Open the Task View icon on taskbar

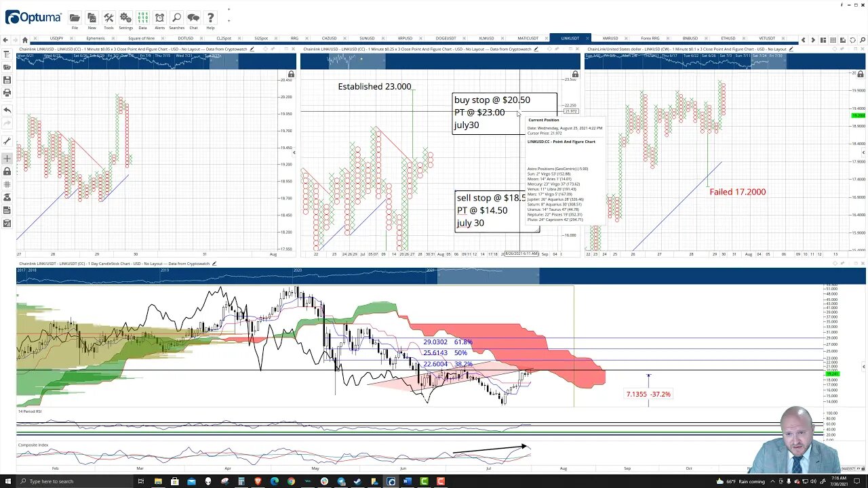(x=141, y=481)
